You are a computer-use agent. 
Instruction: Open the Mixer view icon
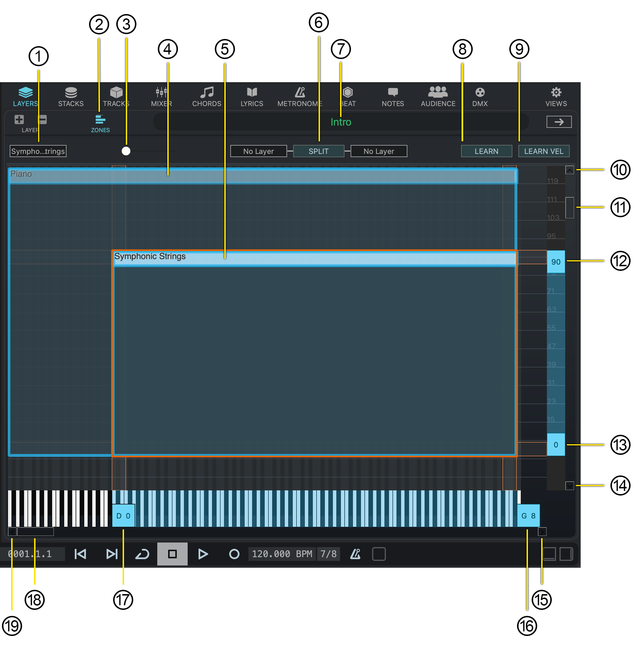pyautogui.click(x=161, y=93)
